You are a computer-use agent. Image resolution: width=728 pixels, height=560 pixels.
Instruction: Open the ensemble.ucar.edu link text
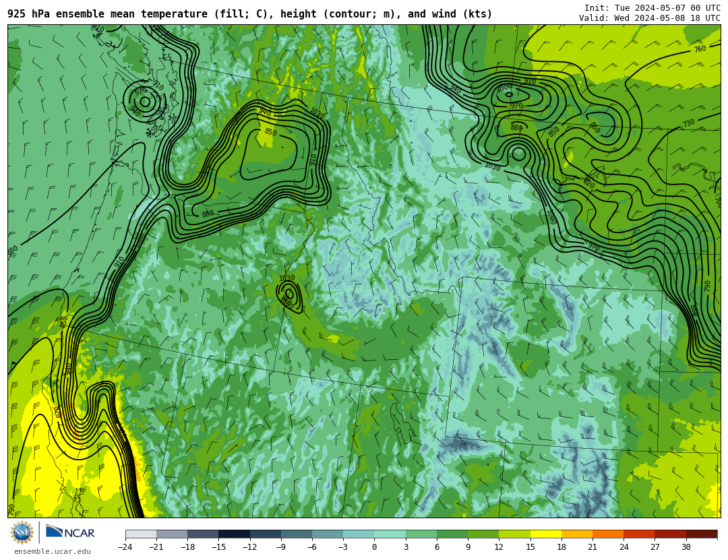53,552
